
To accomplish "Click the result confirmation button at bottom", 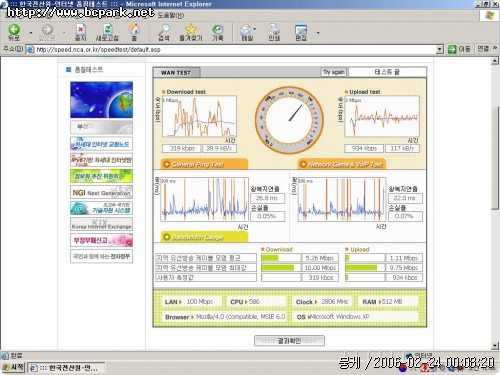I will pos(289,341).
